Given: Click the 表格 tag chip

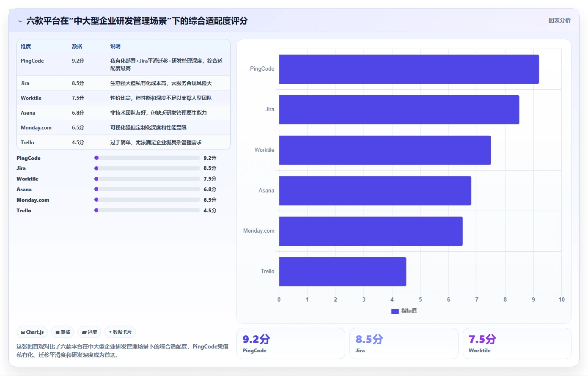Looking at the screenshot, I should point(63,332).
